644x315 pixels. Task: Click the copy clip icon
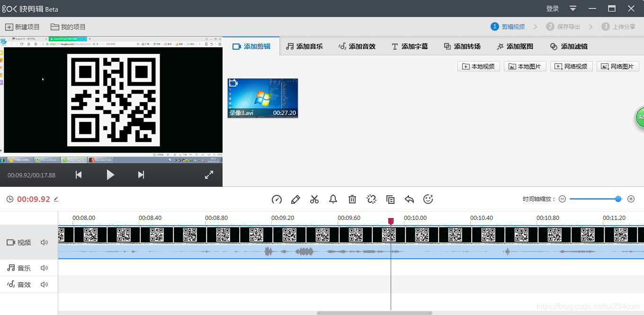[390, 199]
